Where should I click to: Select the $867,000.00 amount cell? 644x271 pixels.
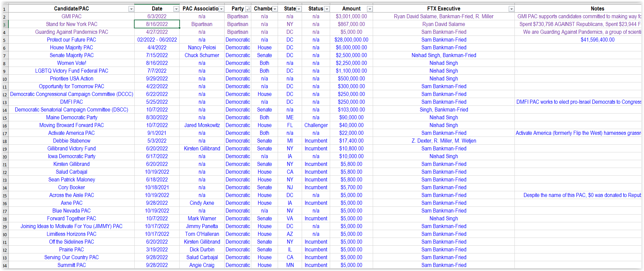(351, 24)
